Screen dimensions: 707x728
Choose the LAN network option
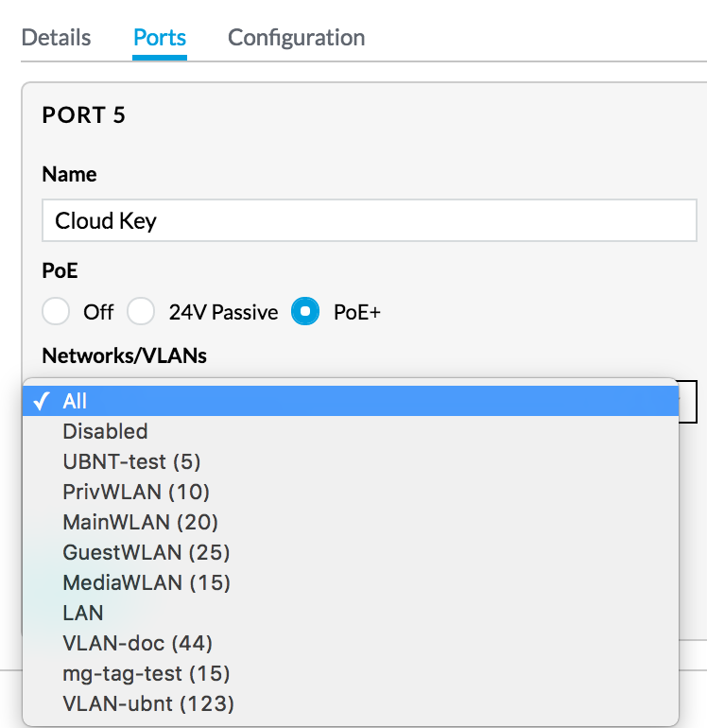click(351, 613)
